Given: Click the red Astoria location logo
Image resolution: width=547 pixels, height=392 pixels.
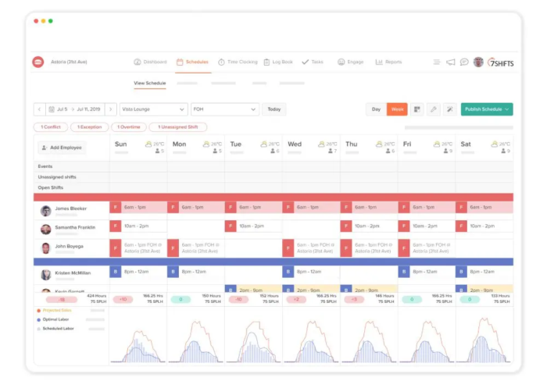Looking at the screenshot, I should click(x=38, y=62).
